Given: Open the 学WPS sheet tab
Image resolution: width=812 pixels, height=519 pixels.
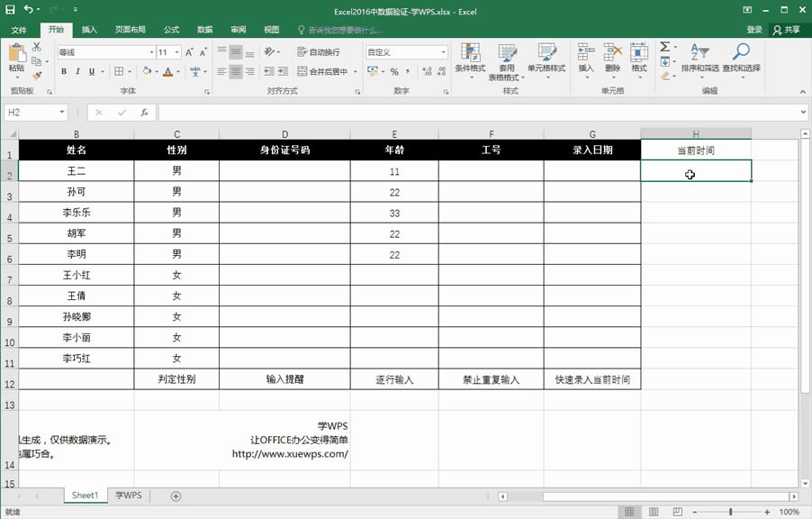Looking at the screenshot, I should 127,495.
